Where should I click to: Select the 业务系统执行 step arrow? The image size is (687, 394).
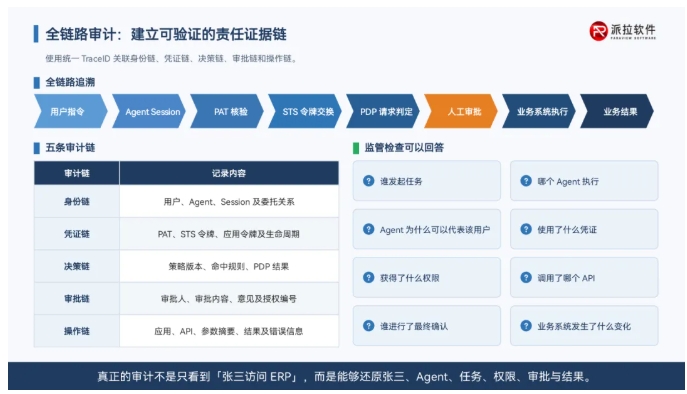point(539,111)
